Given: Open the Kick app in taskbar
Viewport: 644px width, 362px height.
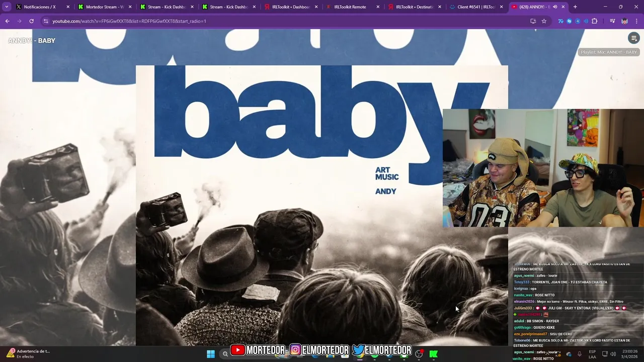Looking at the screenshot, I should (433, 354).
